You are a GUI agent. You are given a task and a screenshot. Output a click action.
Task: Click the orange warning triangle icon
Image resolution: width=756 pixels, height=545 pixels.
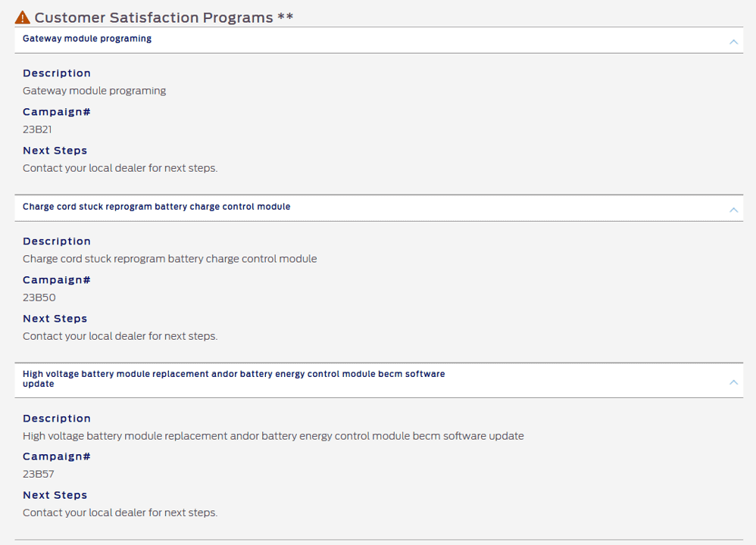coord(23,17)
